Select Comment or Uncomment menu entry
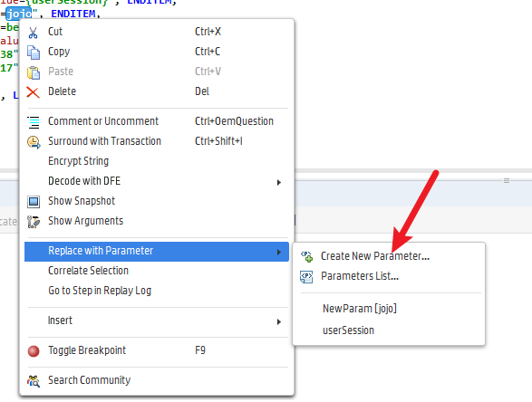The width and height of the screenshot is (532, 402). 157,121
